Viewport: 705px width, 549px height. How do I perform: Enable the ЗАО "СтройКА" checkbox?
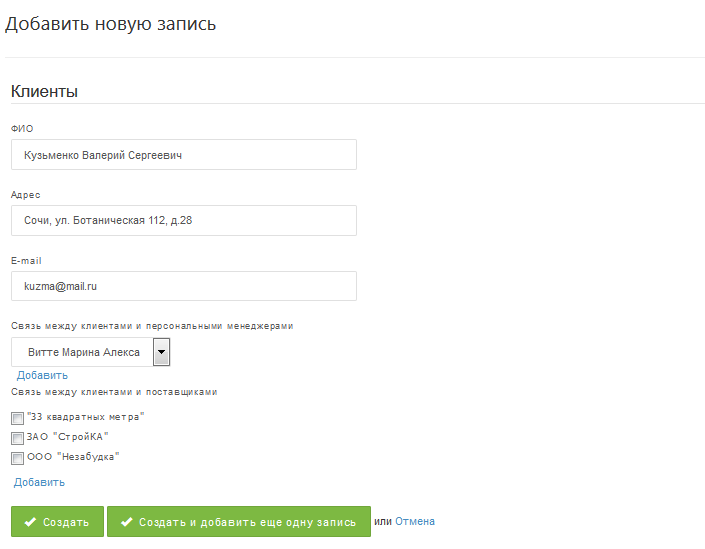point(17,438)
